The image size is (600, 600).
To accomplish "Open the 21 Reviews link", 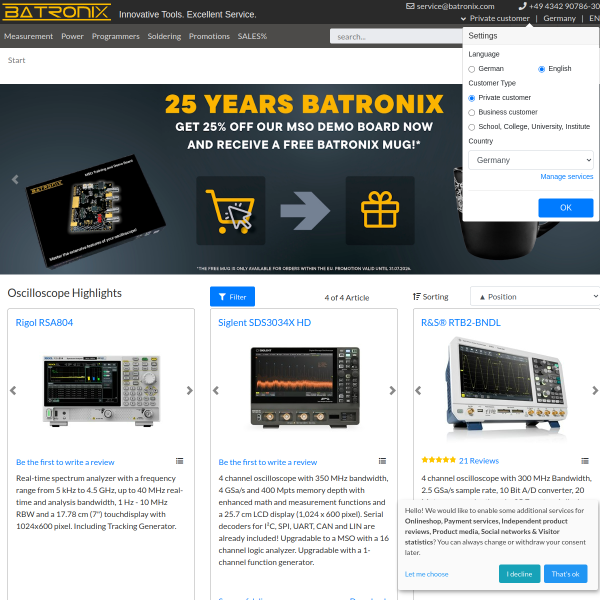I will pyautogui.click(x=479, y=461).
